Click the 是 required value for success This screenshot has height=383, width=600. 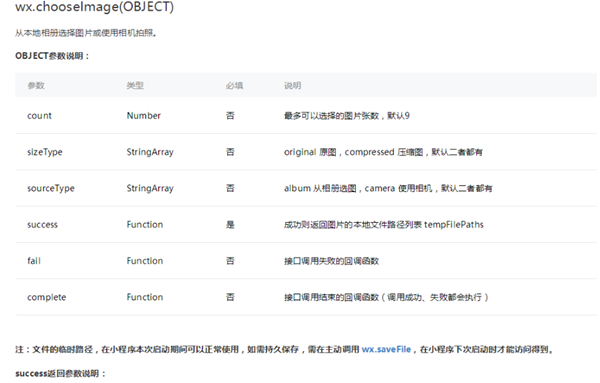point(230,225)
